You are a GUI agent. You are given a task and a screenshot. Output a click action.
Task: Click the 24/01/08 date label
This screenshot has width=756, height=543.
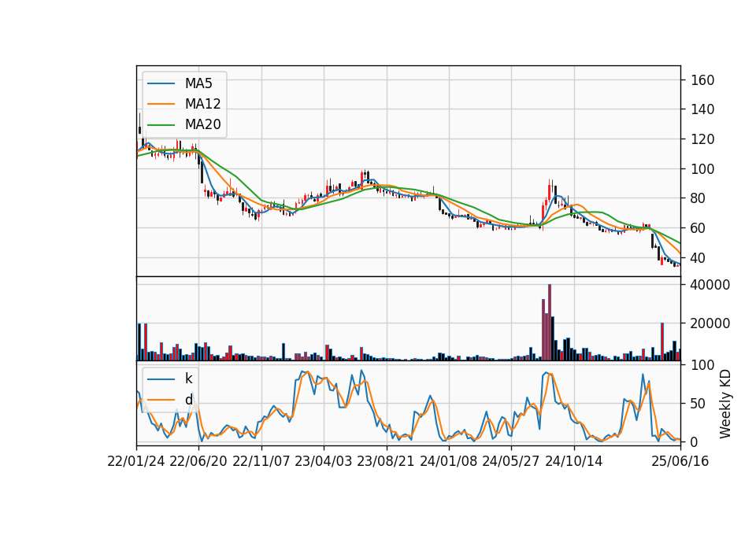pyautogui.click(x=448, y=461)
